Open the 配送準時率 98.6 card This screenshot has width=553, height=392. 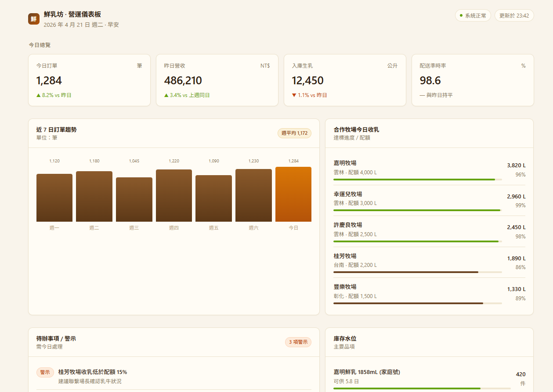click(472, 80)
